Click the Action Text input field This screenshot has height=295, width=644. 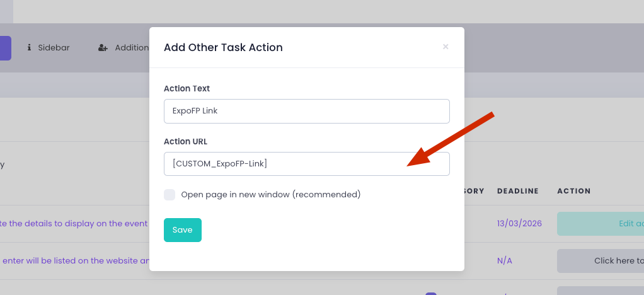point(306,111)
